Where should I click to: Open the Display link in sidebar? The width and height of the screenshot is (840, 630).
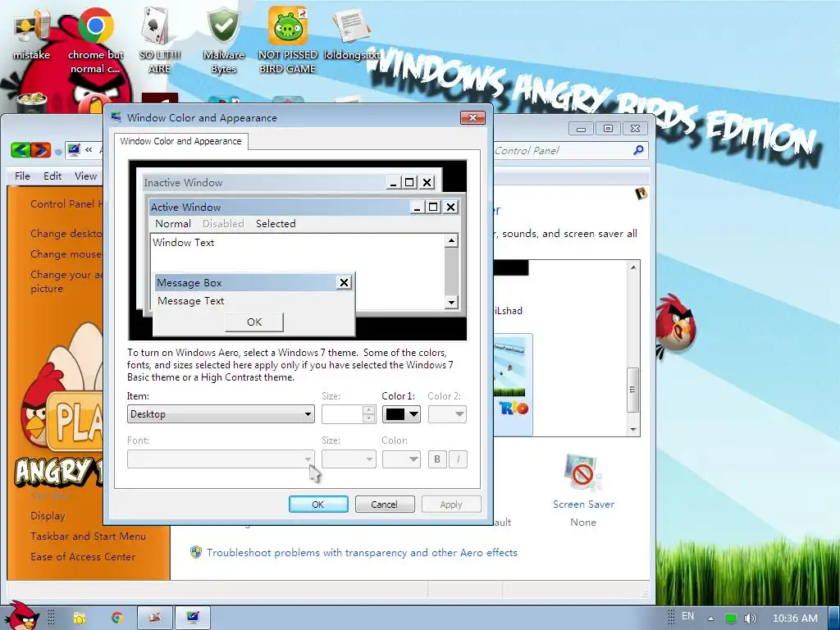coord(48,516)
